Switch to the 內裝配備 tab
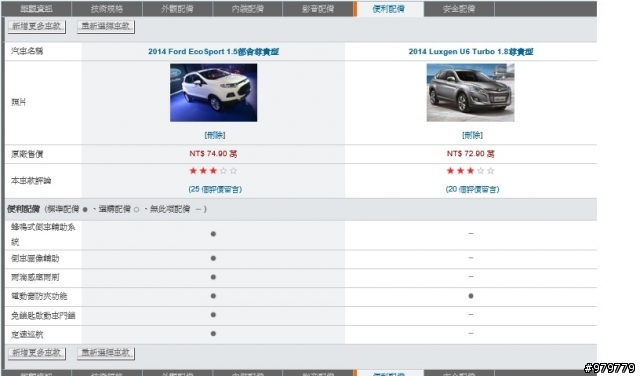Screen dimensions: 640x376 point(247,9)
